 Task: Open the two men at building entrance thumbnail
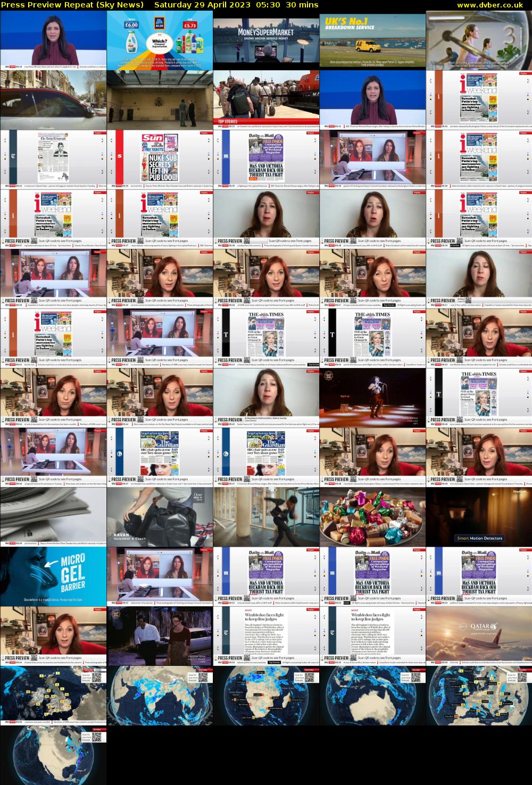(160, 101)
